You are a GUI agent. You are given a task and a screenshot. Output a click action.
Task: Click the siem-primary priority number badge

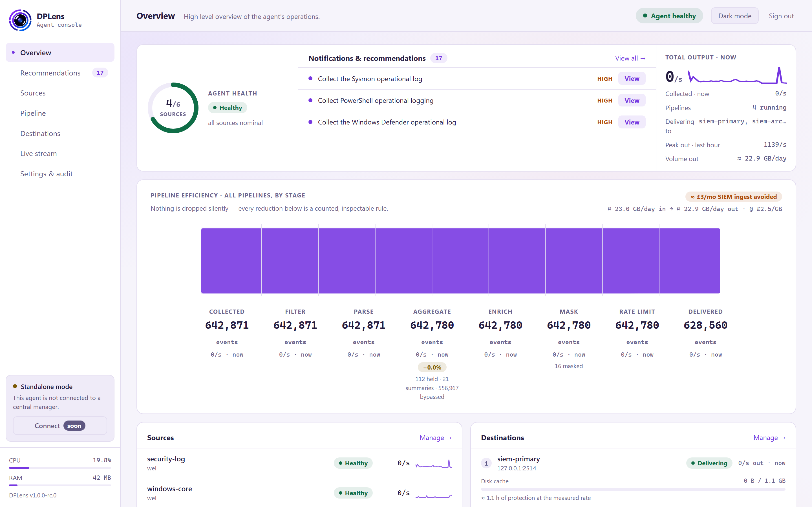[486, 463]
